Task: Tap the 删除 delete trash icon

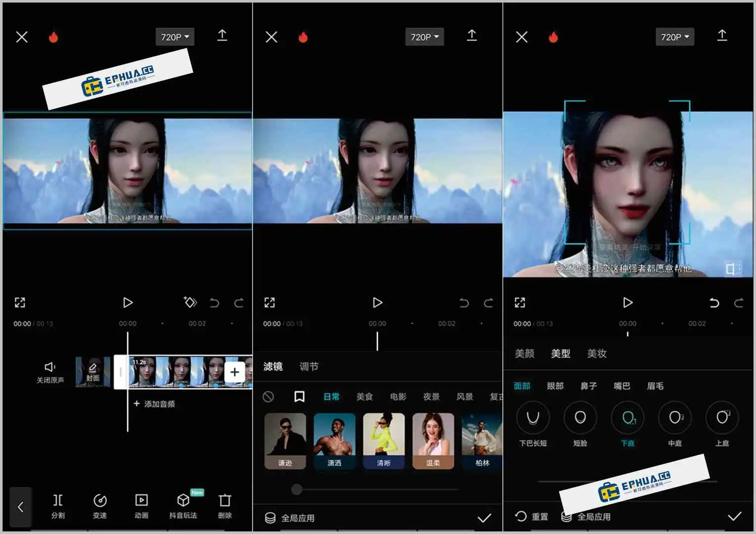Action: (x=225, y=505)
